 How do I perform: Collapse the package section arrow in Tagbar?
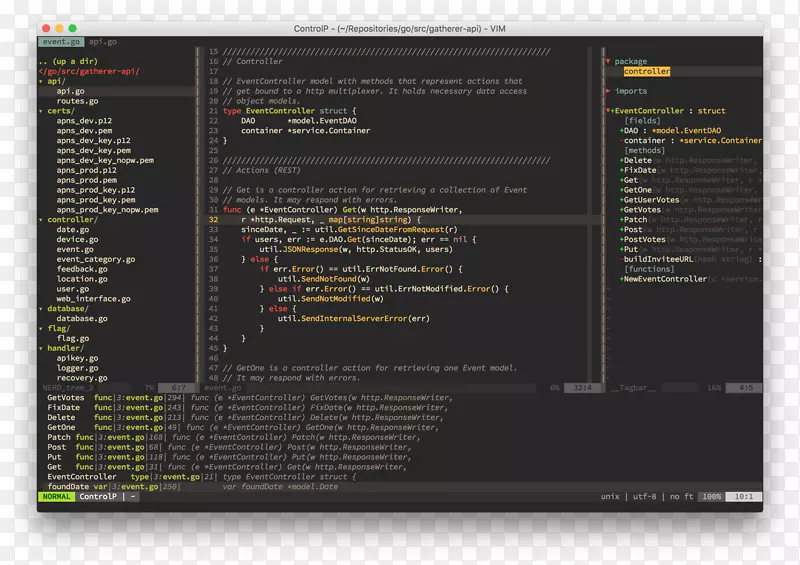(x=607, y=62)
